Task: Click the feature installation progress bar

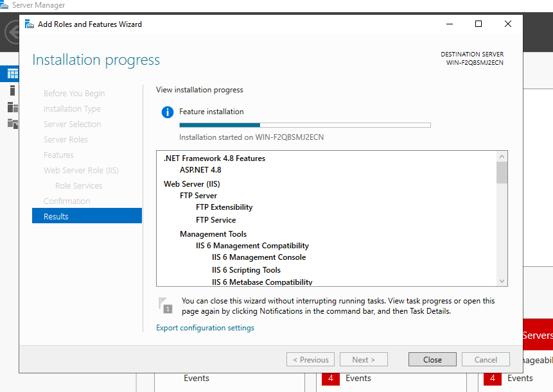Action: (x=305, y=125)
